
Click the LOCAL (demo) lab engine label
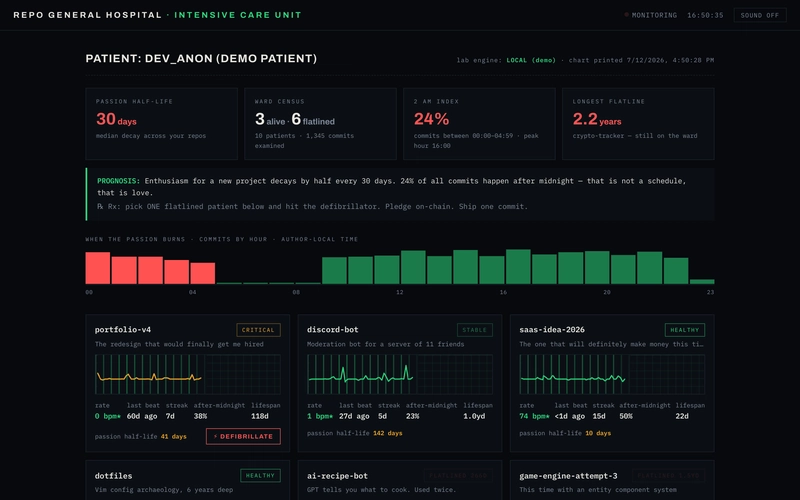tap(531, 60)
